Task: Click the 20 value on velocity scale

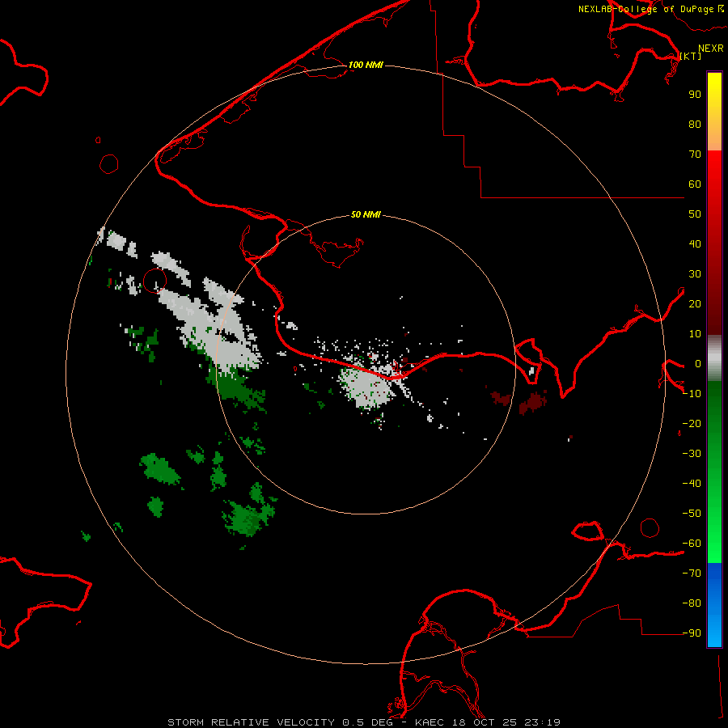Action: [x=695, y=303]
